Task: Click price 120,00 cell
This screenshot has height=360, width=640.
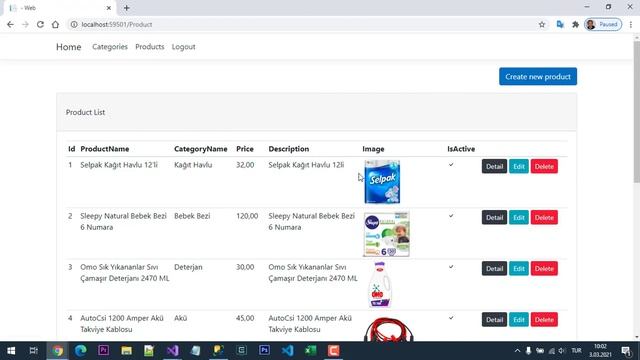Action: [247, 216]
